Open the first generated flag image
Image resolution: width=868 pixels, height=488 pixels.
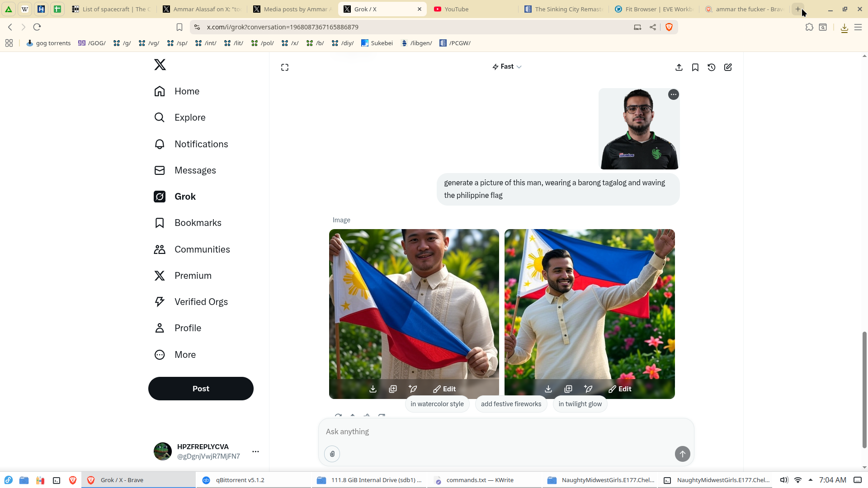point(414,304)
